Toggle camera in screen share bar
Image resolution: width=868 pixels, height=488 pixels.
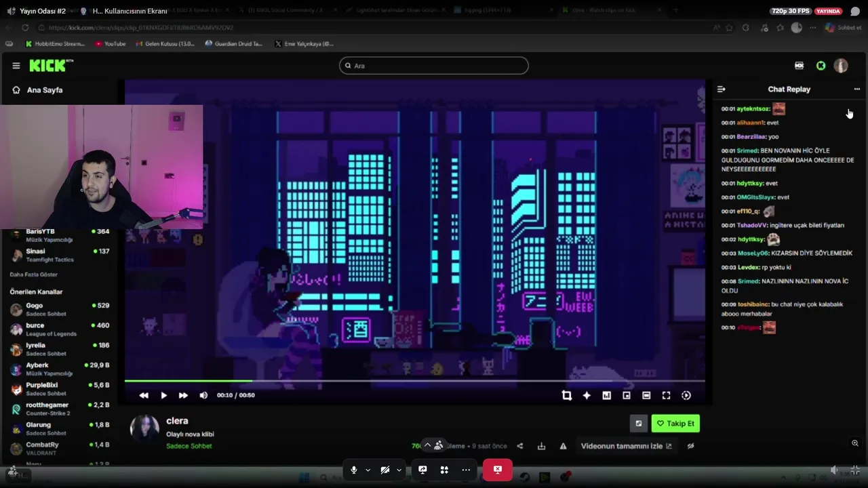click(x=385, y=470)
